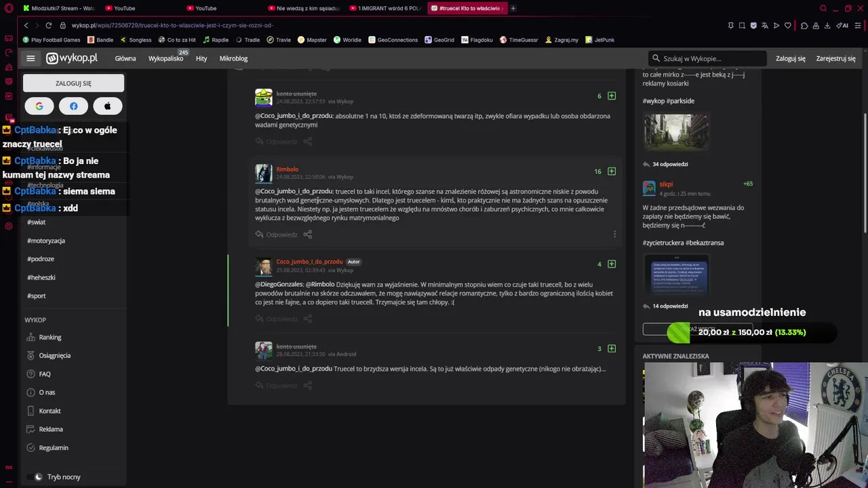The width and height of the screenshot is (868, 488).
Task: Open the #podroze tag
Action: (41, 259)
